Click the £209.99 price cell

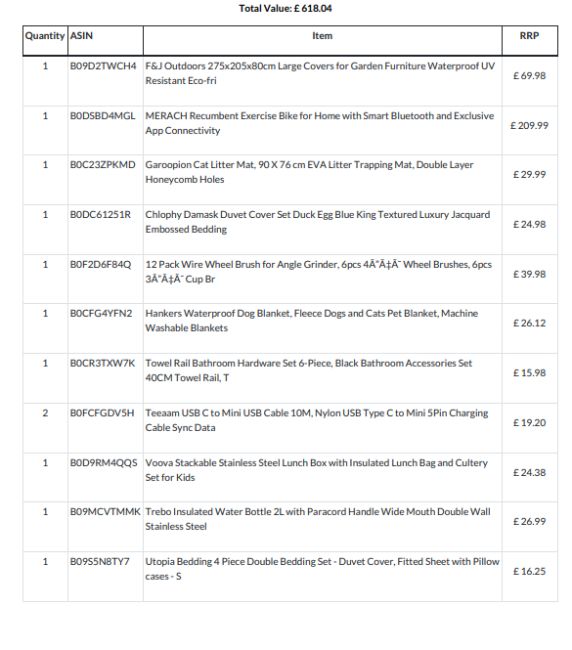(x=529, y=125)
